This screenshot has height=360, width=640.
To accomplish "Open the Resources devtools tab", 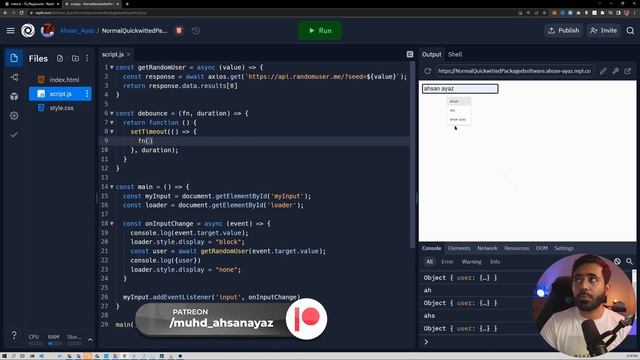I will tap(516, 248).
